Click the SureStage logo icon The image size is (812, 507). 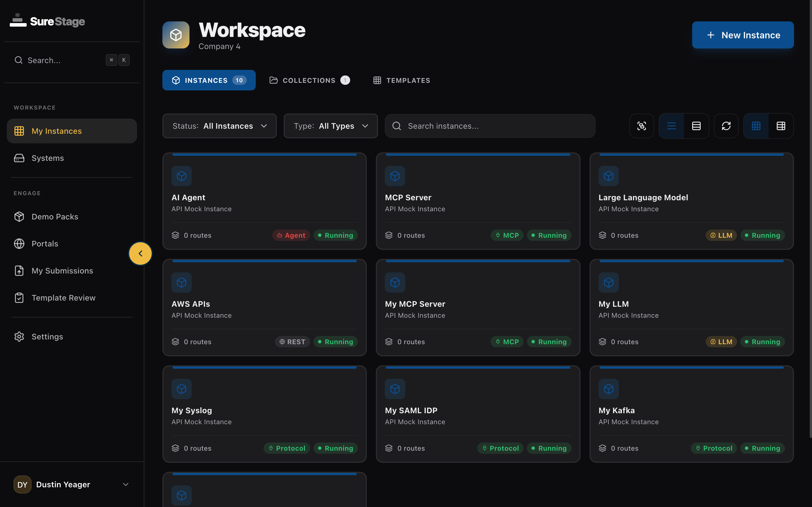(x=18, y=21)
